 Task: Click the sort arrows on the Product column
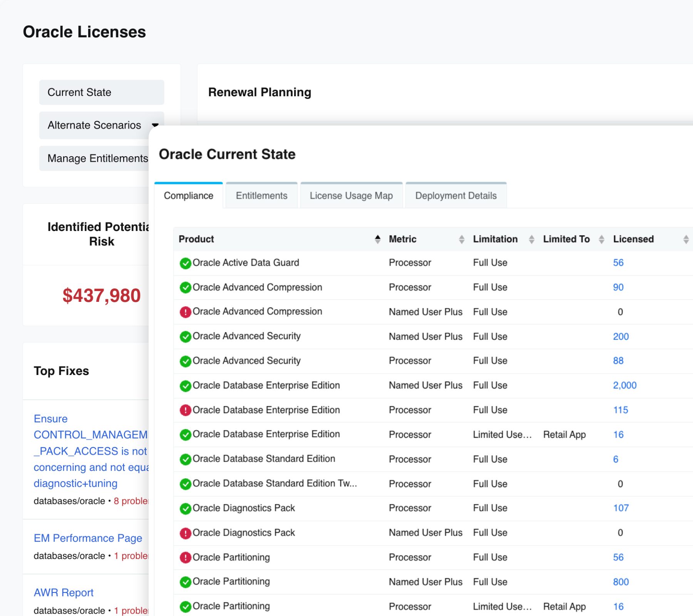(377, 239)
